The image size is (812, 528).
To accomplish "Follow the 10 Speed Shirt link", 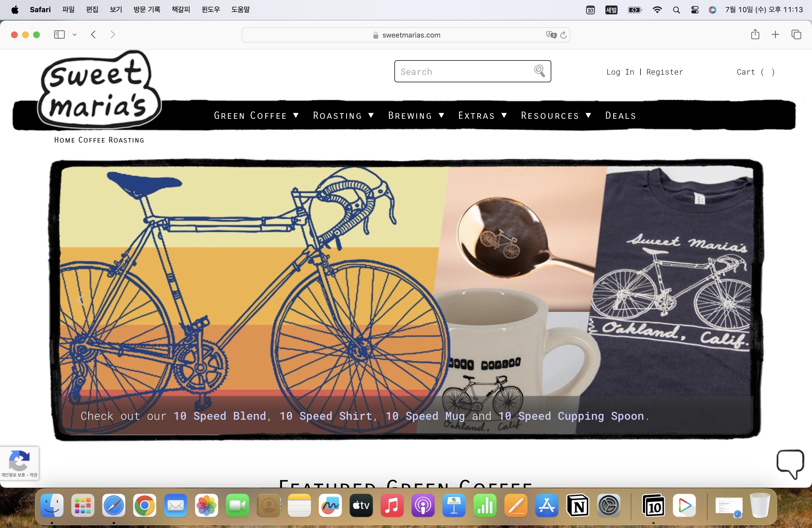I will pos(325,416).
